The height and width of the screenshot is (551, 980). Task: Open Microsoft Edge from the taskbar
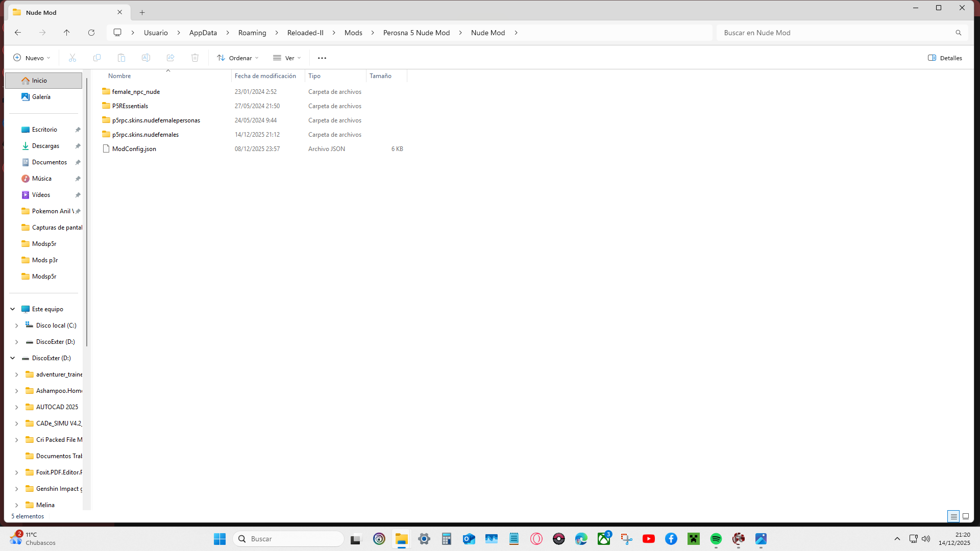[581, 539]
